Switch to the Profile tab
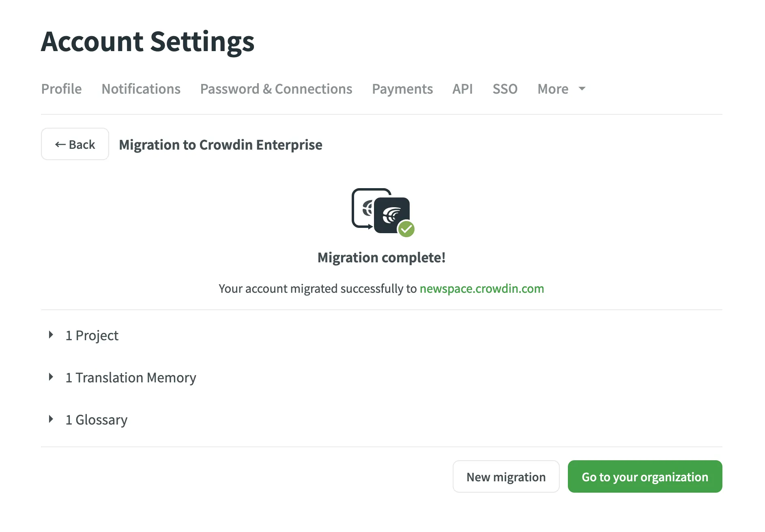 point(61,89)
